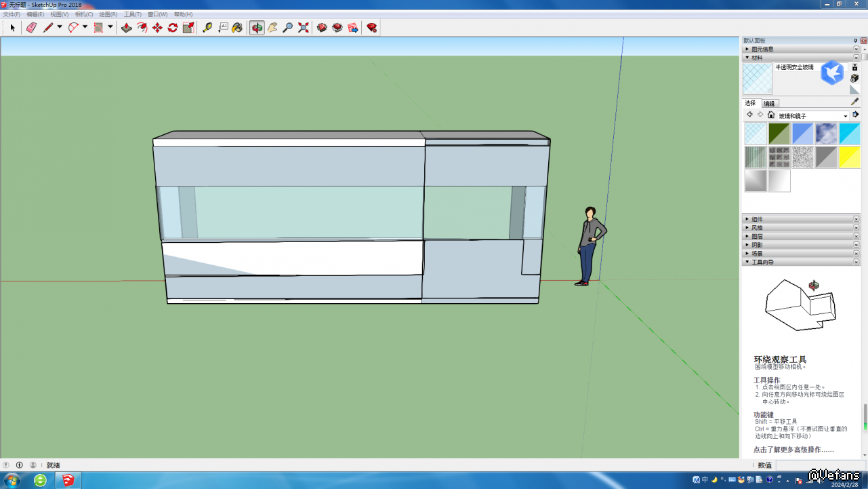The height and width of the screenshot is (489, 868).
Task: Expand the 阴影 panel
Action: pyautogui.click(x=757, y=245)
